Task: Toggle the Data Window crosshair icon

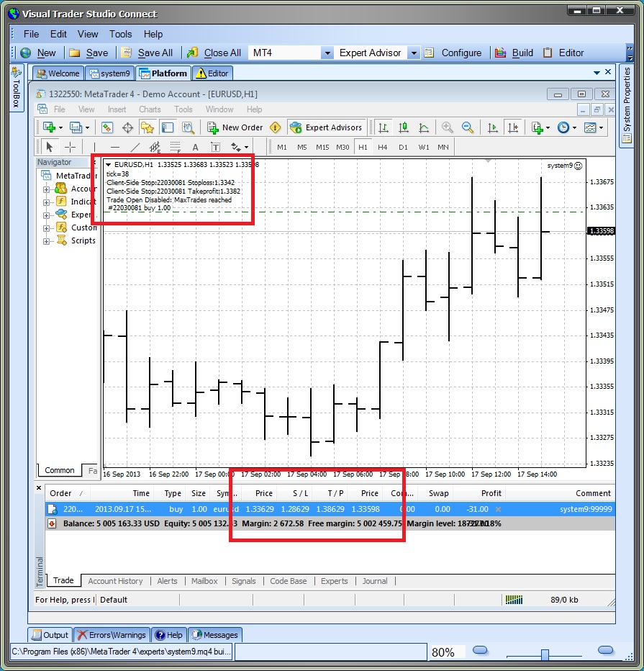Action: 127,127
